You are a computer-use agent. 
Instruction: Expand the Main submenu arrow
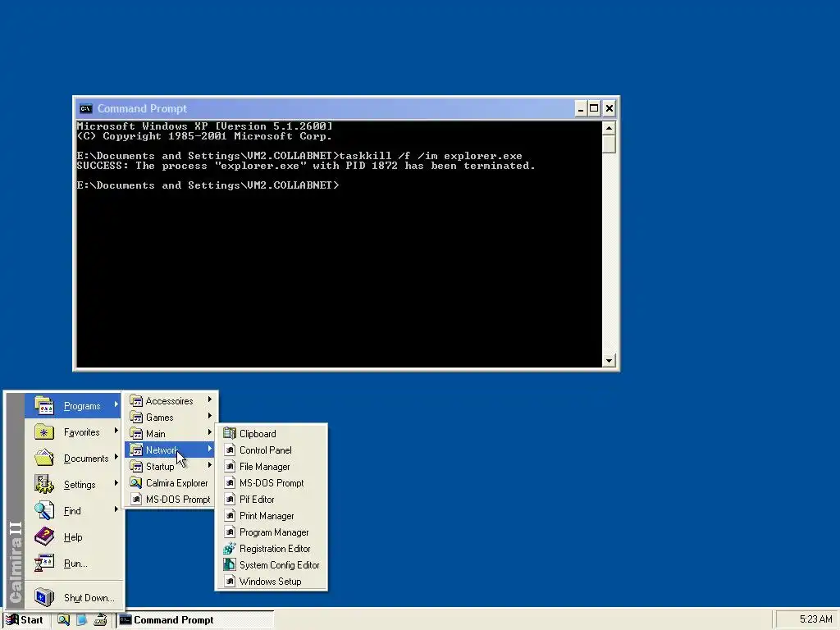point(210,432)
